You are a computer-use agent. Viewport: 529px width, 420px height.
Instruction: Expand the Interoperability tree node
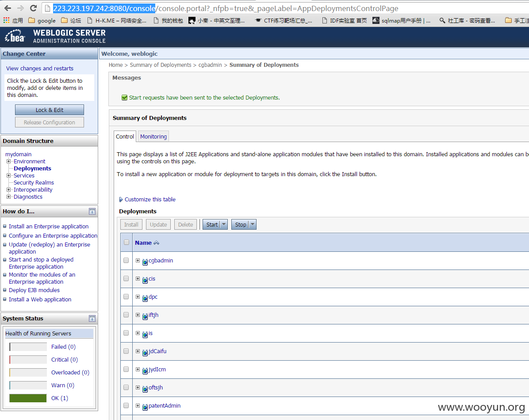click(x=9, y=190)
